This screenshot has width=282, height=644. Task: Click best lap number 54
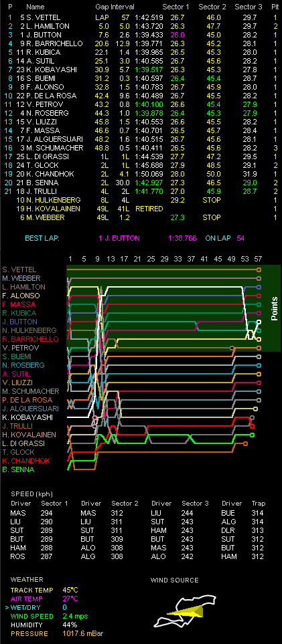click(240, 238)
